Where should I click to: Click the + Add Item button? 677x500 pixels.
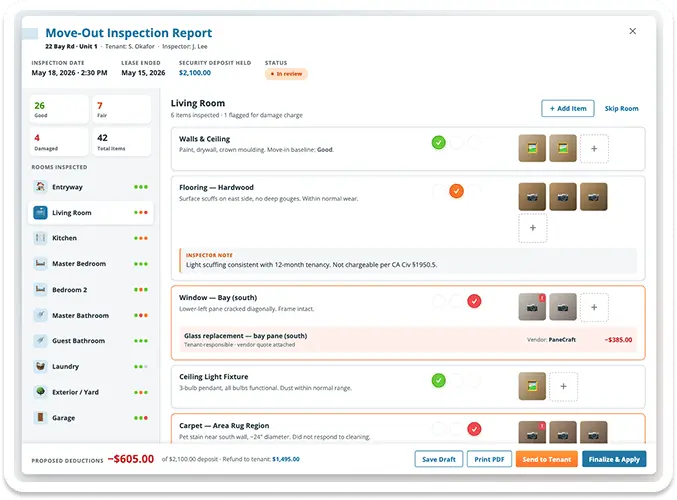(x=568, y=108)
